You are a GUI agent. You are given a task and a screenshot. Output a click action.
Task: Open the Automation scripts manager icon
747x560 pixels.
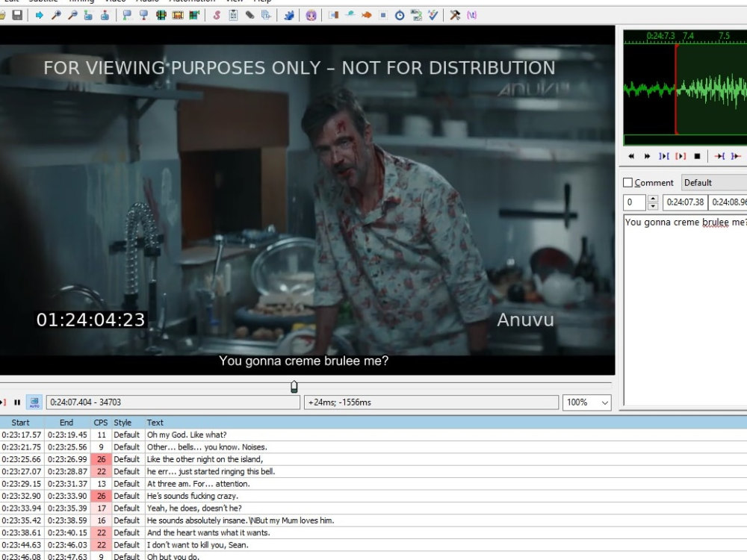(x=288, y=15)
